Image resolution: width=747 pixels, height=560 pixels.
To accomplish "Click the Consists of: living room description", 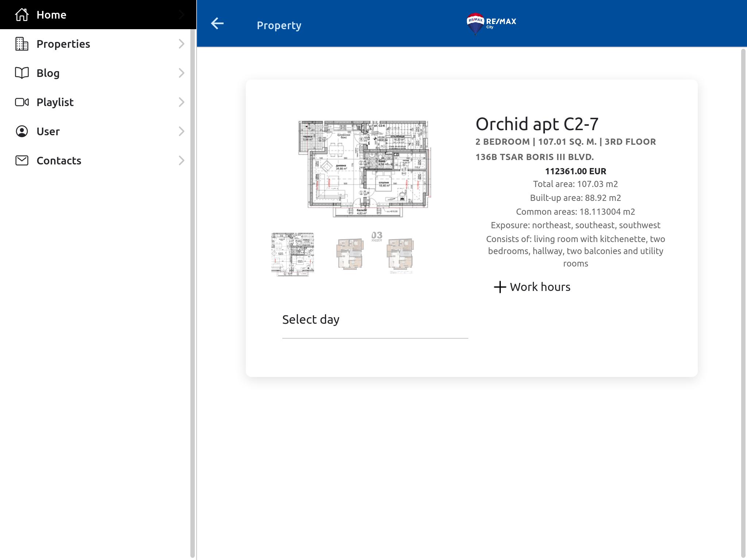I will pos(576,251).
